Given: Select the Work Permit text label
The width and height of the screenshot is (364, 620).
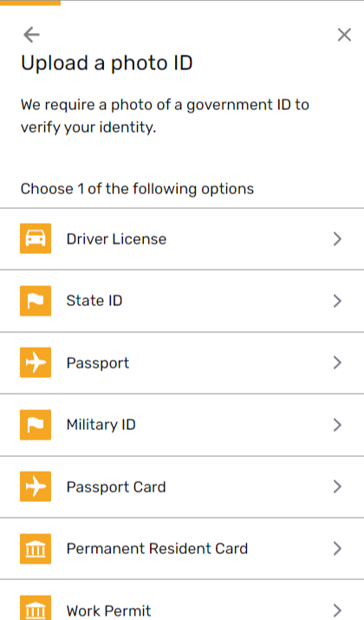Looking at the screenshot, I should [x=108, y=611].
